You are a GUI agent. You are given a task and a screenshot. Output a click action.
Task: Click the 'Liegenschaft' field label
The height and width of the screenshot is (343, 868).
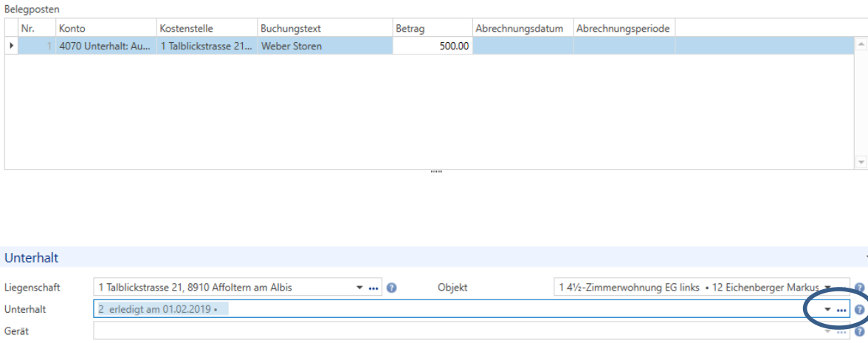[32, 288]
